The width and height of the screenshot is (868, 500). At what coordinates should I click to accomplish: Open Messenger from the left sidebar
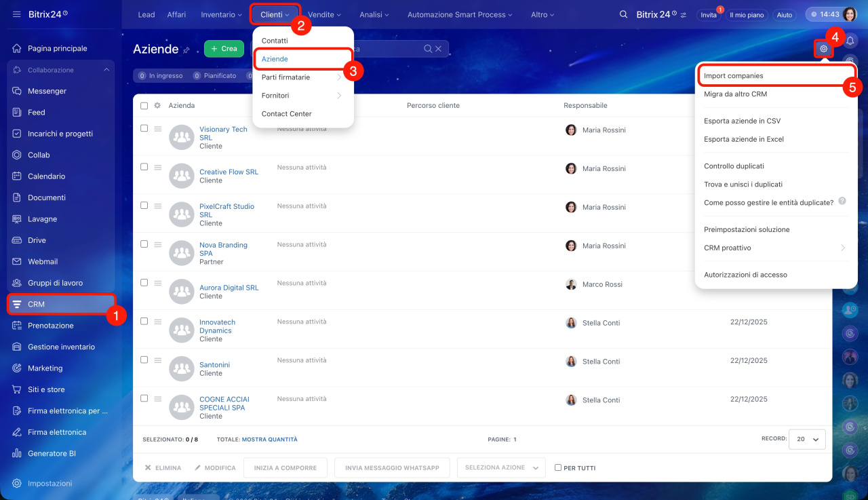[47, 91]
